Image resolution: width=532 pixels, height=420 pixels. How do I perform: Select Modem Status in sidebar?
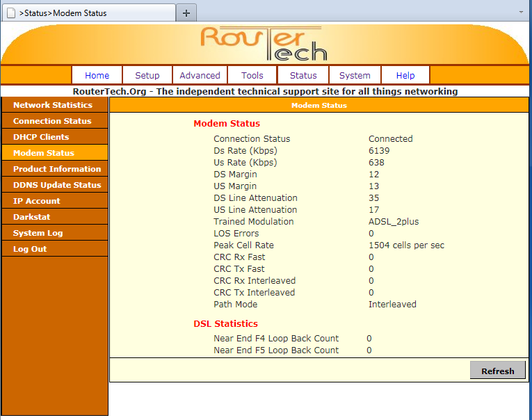(55, 153)
